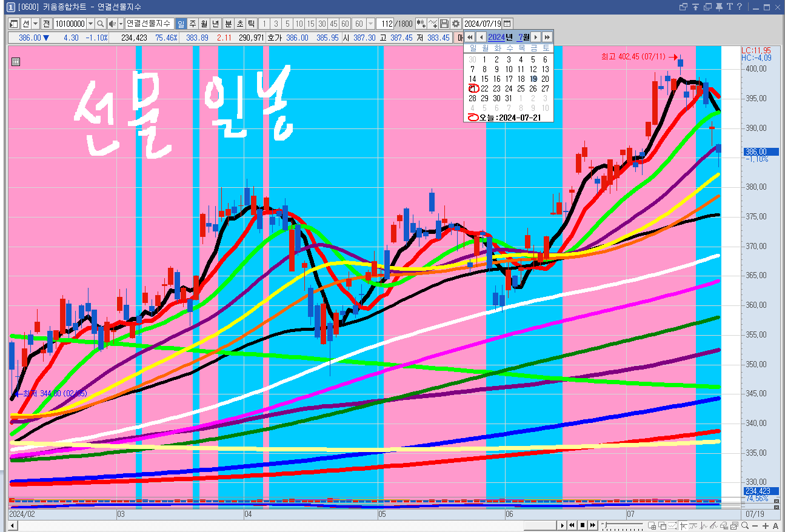Expand the dropdown next to speaker icon
785x532 pixels.
pos(121,24)
